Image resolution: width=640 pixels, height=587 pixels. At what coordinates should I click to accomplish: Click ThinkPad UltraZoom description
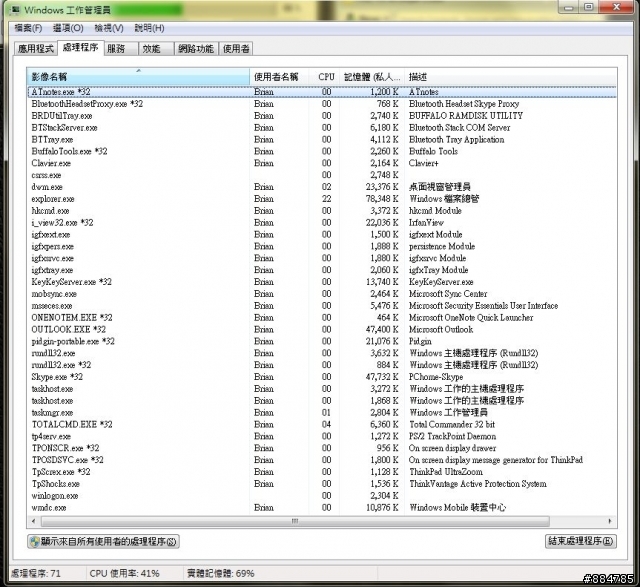point(446,471)
